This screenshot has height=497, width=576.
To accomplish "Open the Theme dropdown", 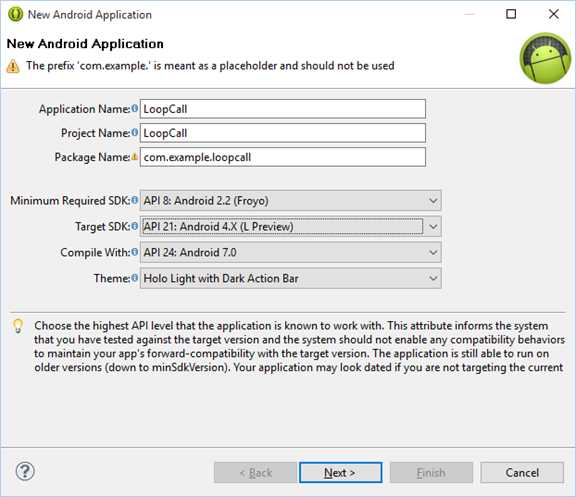I will [x=290, y=278].
